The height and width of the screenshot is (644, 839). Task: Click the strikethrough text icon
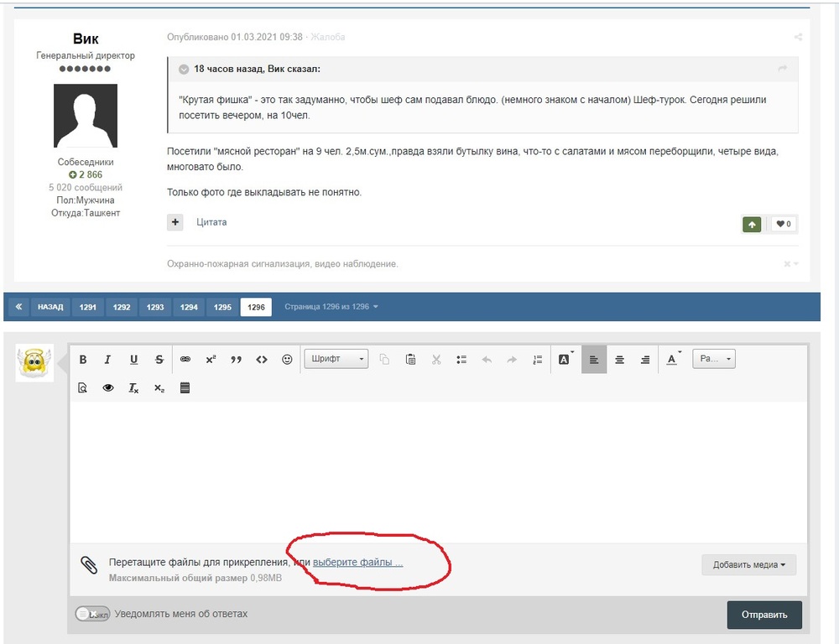point(159,360)
